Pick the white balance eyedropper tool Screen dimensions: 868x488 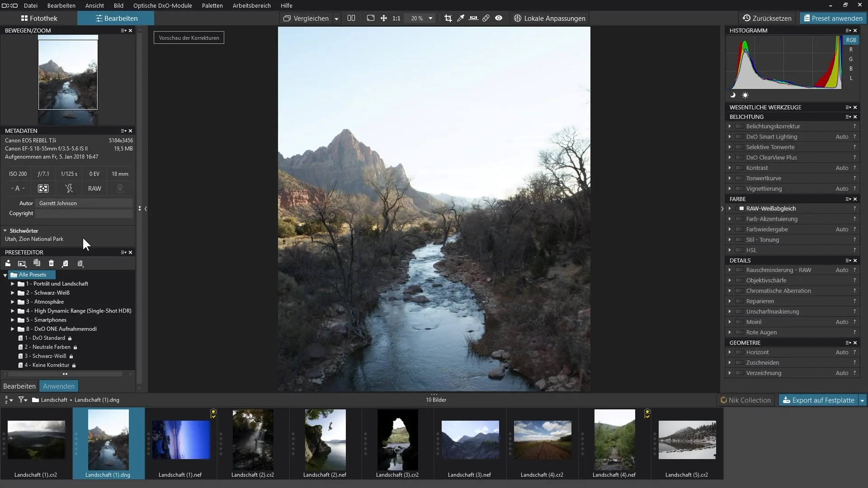coord(461,18)
